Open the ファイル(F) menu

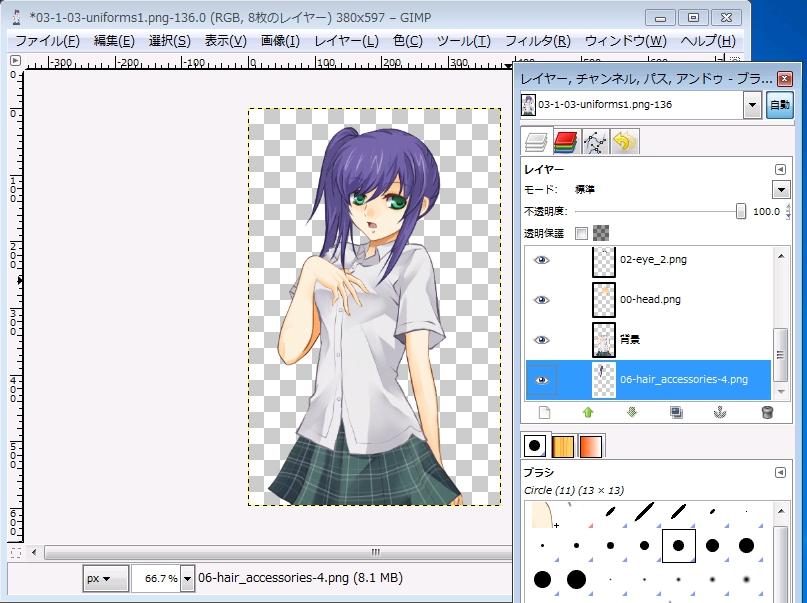[x=47, y=41]
